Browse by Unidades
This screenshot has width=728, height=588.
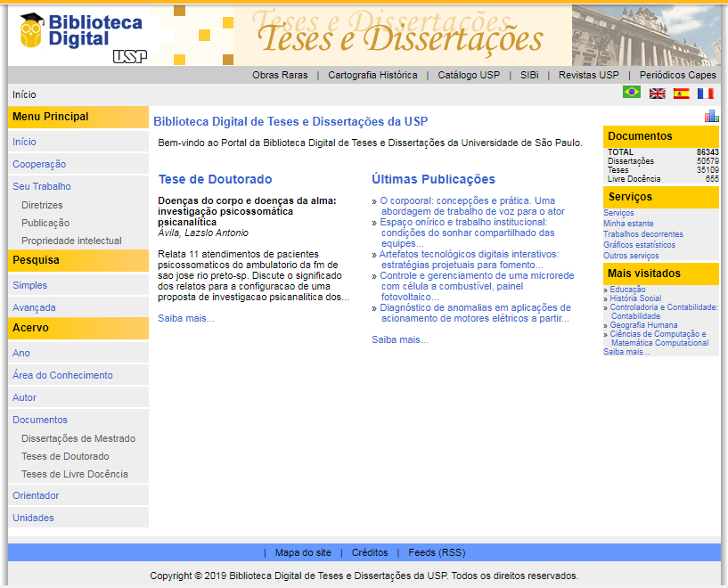(x=33, y=518)
